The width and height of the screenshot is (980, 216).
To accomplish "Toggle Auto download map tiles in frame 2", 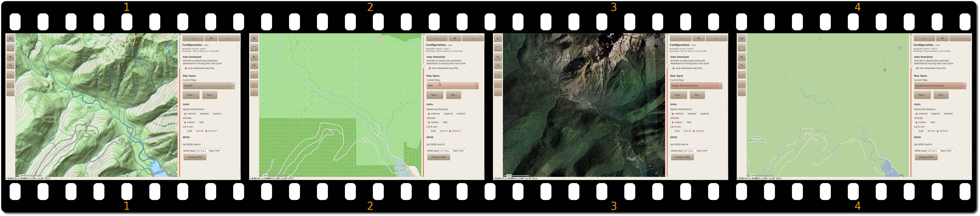I will coord(430,68).
